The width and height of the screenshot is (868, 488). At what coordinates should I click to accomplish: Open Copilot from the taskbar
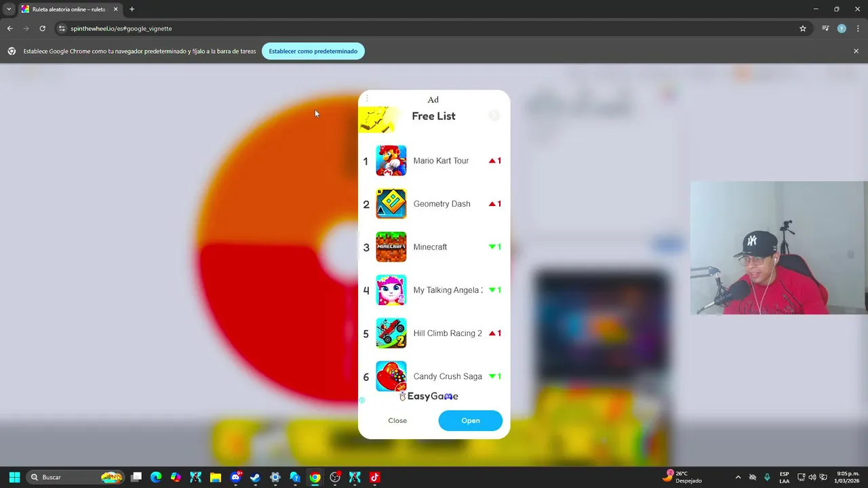coord(176,477)
